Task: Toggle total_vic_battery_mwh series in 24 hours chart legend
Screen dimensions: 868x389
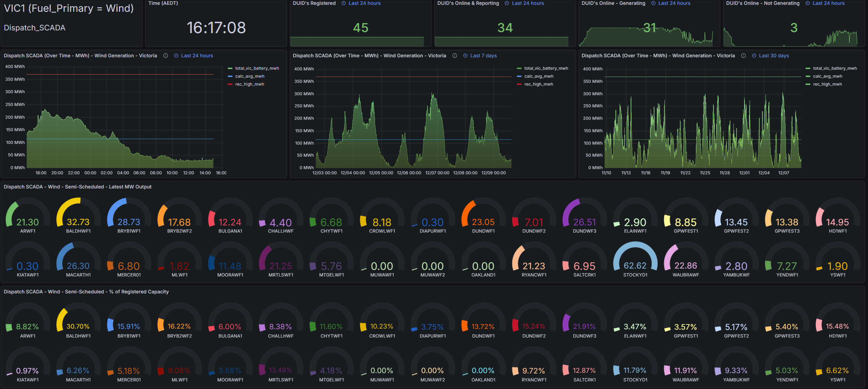Action: pyautogui.click(x=257, y=68)
